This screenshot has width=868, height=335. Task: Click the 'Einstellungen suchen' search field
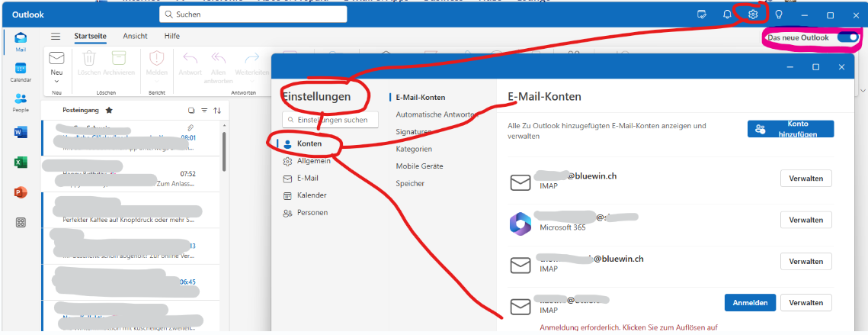coord(332,120)
